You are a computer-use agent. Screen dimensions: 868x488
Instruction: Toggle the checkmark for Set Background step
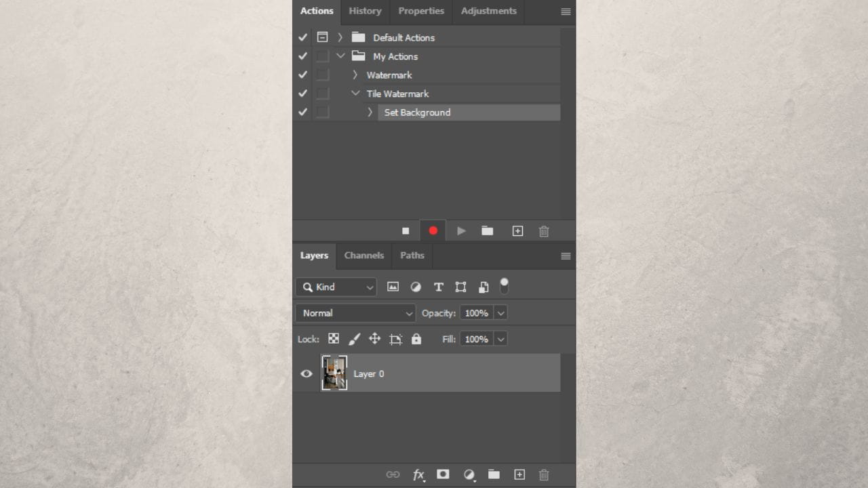point(302,112)
